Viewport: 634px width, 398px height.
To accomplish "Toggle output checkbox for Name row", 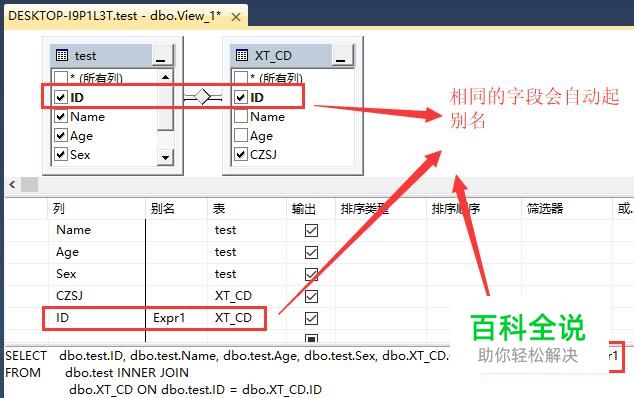I will (x=311, y=231).
